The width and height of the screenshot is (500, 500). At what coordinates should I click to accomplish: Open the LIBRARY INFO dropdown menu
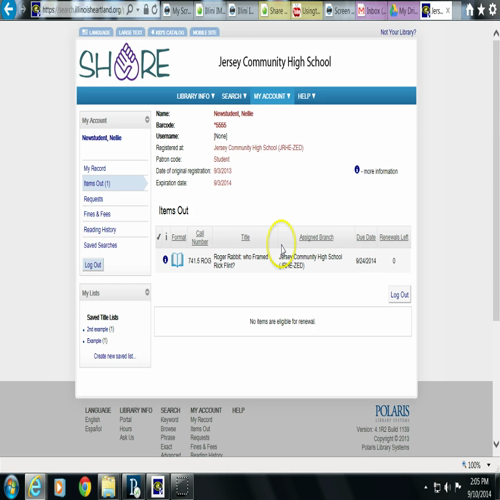tap(196, 96)
